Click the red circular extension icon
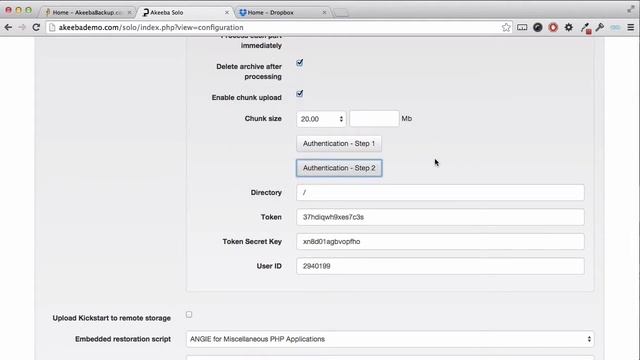The width and height of the screenshot is (640, 360). pyautogui.click(x=553, y=27)
